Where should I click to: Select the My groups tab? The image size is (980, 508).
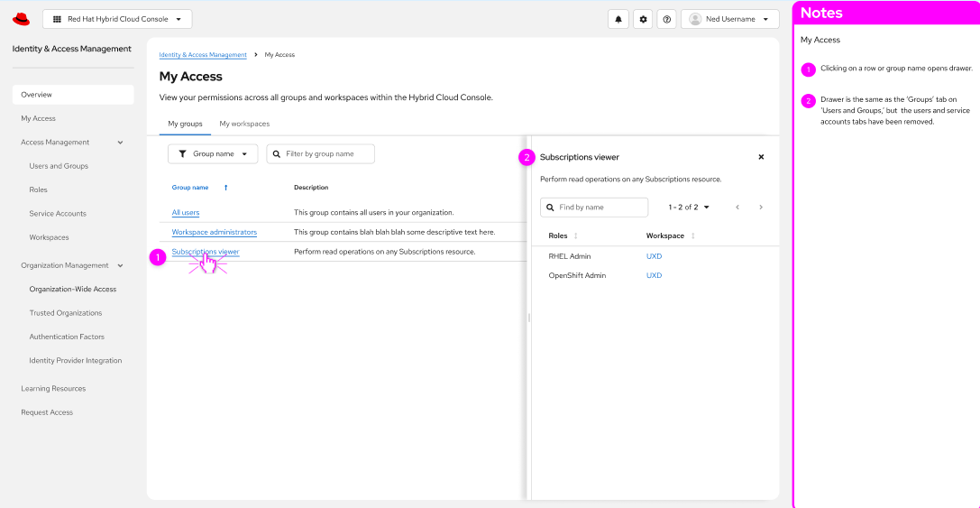click(x=185, y=124)
